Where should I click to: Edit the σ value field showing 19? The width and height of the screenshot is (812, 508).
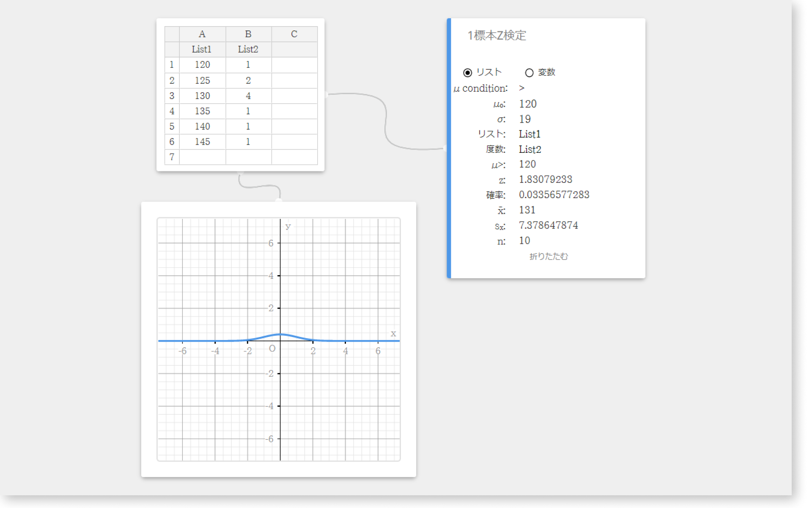tap(525, 119)
